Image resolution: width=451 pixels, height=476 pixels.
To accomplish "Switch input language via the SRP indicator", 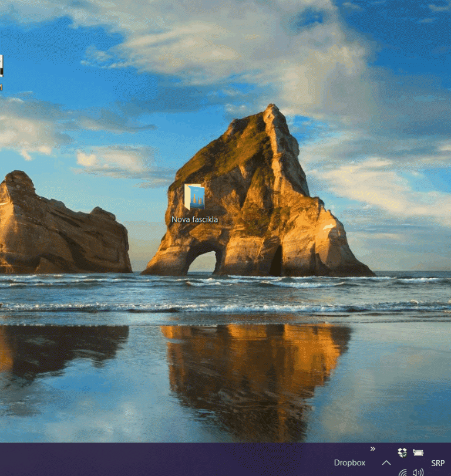I will click(437, 463).
